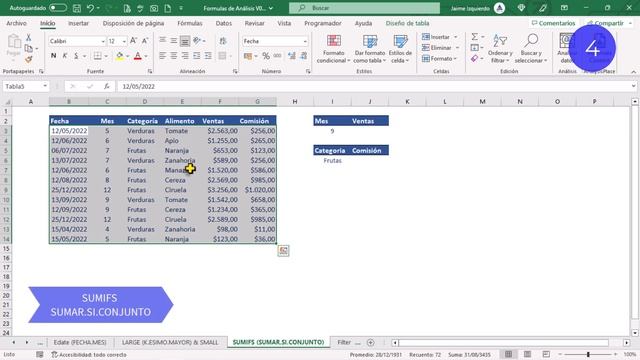
Task: Click the Quick Analysis icon below table
Action: pyautogui.click(x=283, y=251)
